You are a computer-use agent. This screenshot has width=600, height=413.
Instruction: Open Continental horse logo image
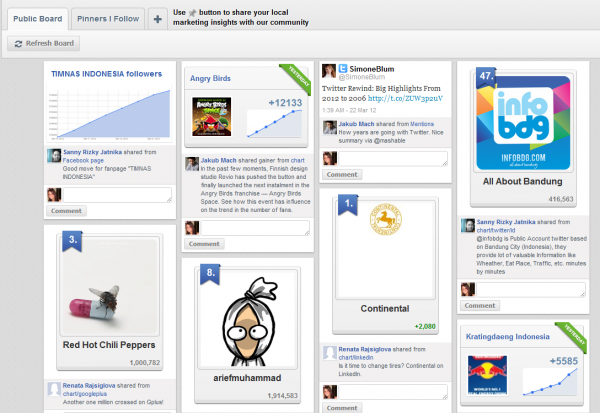click(385, 219)
